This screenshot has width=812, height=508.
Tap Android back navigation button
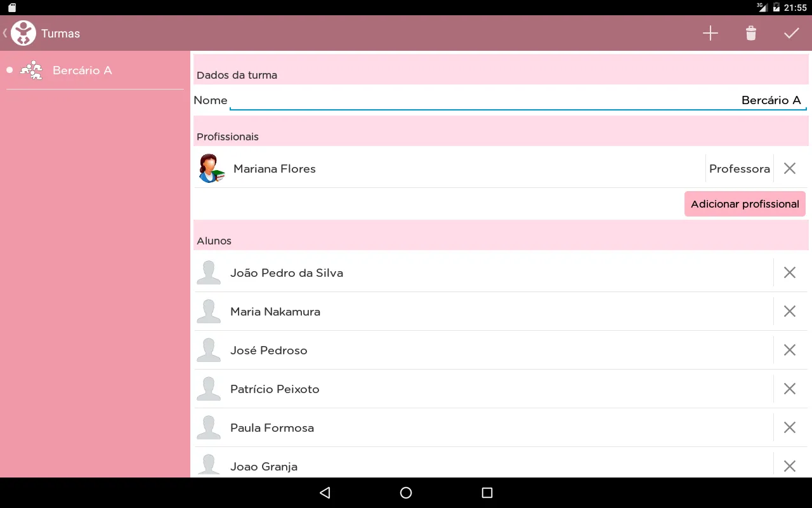325,493
